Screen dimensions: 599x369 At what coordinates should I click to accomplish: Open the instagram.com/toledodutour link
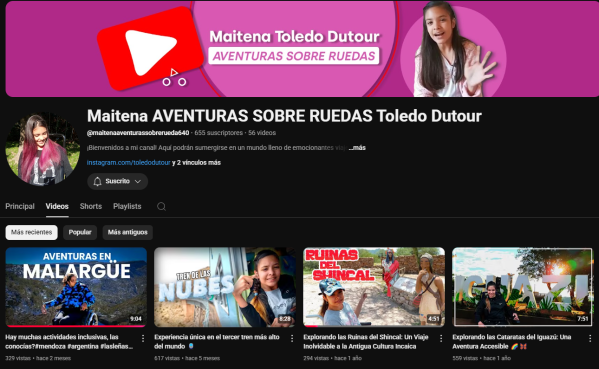coord(128,162)
